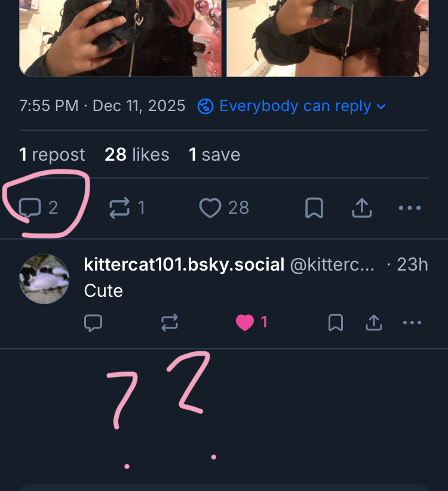Open kittercat101.bsky.social profile name

184,265
